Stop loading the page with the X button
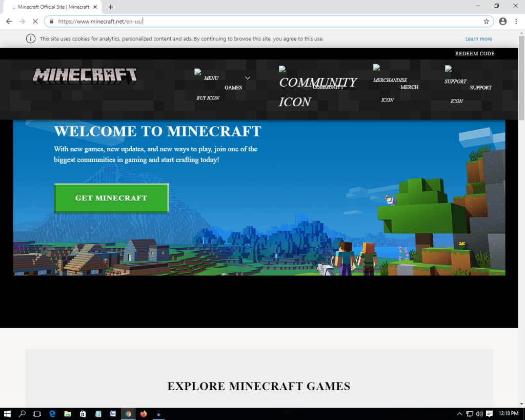Viewport: 525px width, 420px height. point(35,22)
